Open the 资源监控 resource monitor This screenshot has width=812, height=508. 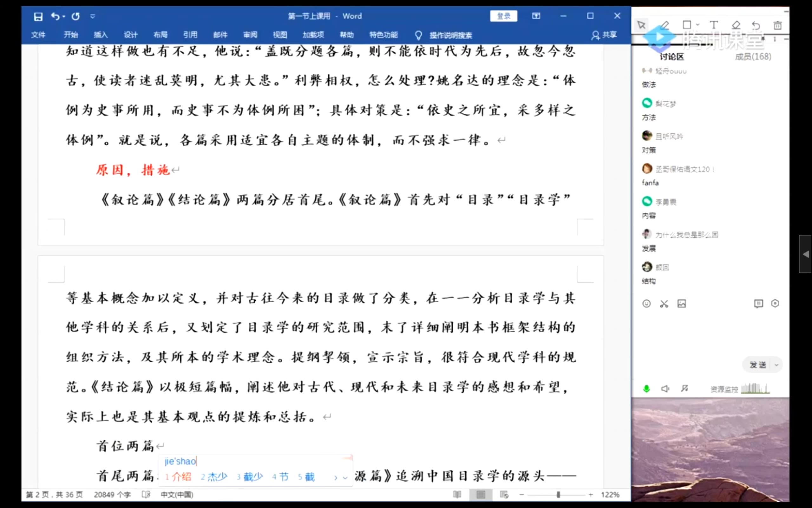[740, 389]
